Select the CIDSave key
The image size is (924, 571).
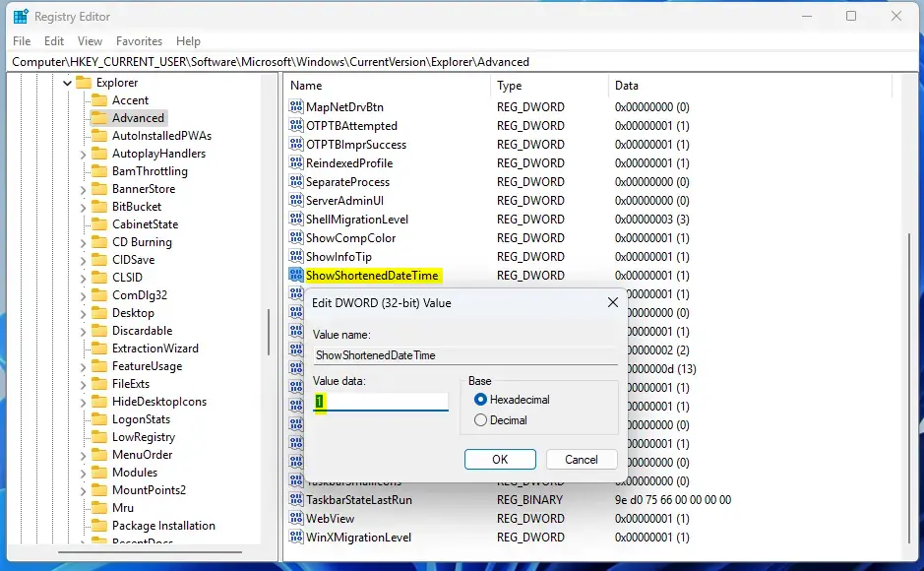click(x=133, y=259)
